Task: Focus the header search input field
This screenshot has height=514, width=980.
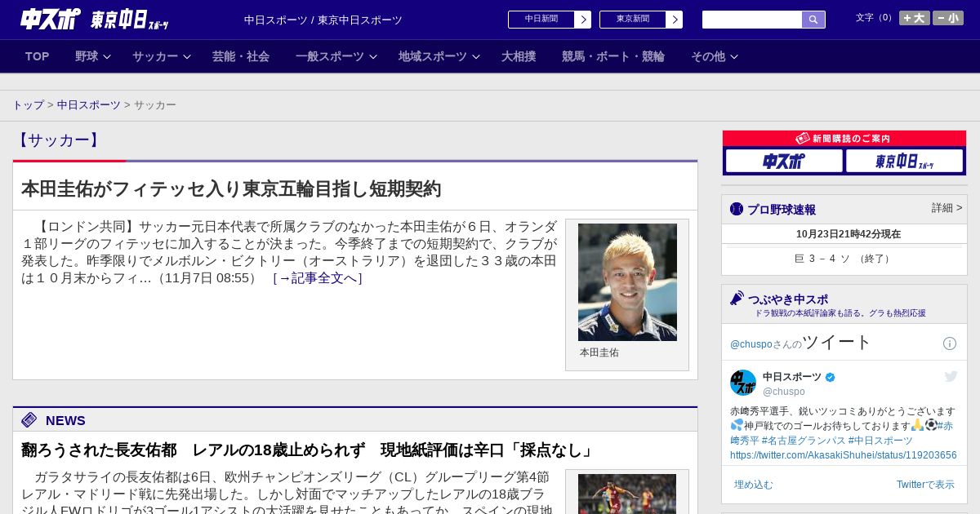Action: tap(752, 20)
